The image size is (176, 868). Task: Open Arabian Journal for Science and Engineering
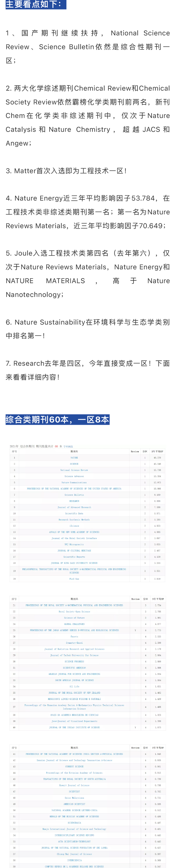coord(74,674)
